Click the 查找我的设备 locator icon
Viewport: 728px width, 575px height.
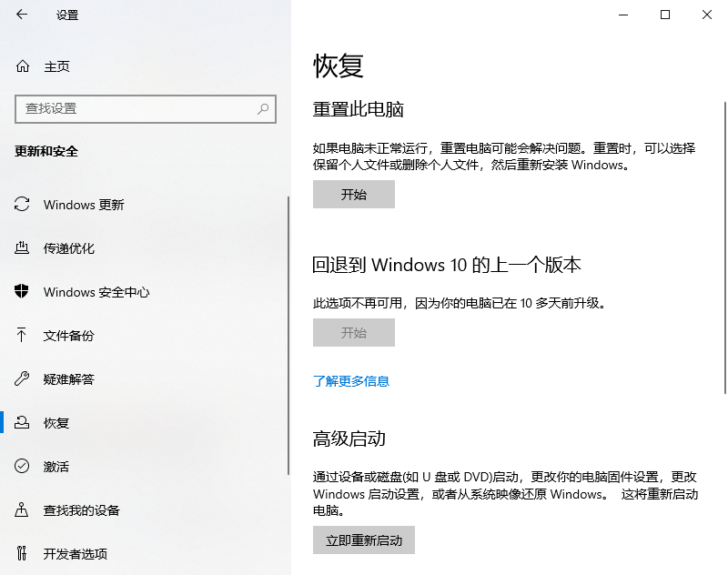(24, 509)
